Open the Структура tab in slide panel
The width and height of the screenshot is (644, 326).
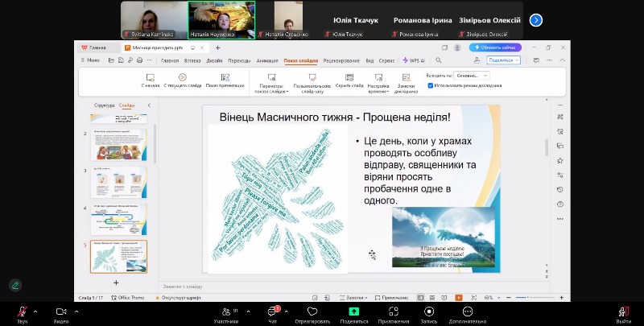tap(104, 105)
